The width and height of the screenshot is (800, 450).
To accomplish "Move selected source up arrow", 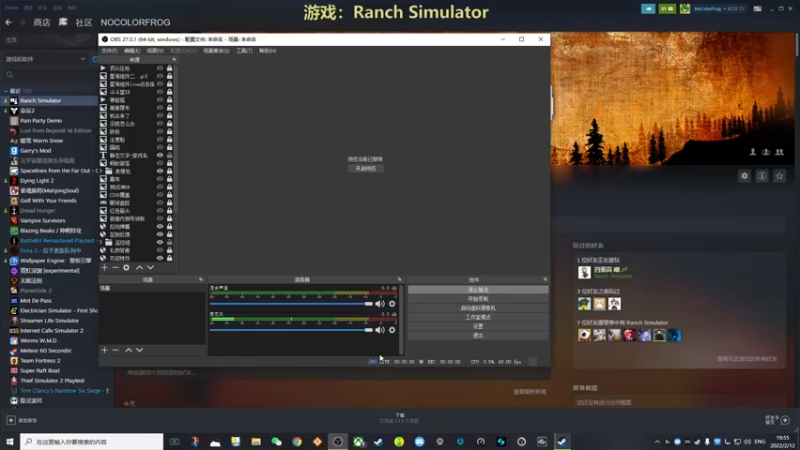I will [139, 267].
